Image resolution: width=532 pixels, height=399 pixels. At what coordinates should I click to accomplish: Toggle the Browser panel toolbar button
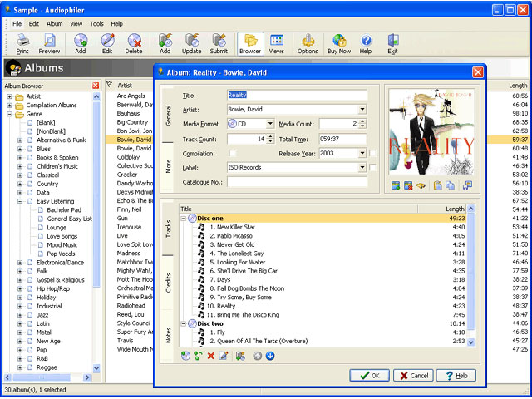click(250, 44)
